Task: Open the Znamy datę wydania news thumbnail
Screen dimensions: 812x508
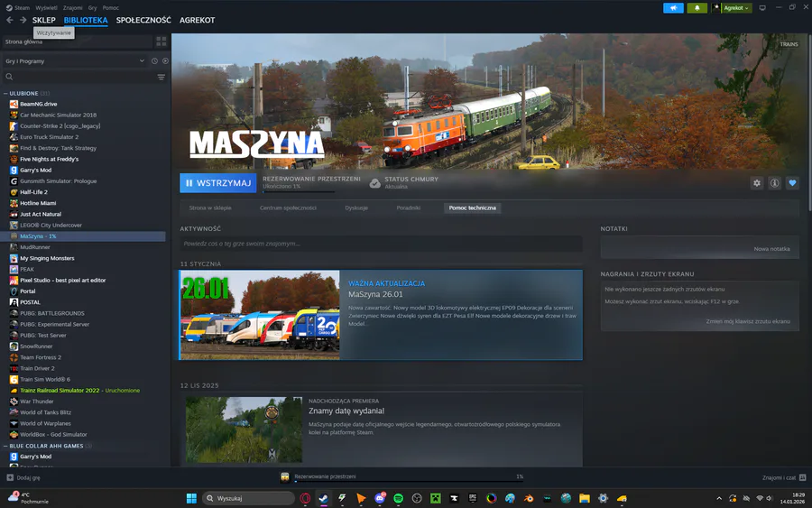Action: tap(244, 429)
